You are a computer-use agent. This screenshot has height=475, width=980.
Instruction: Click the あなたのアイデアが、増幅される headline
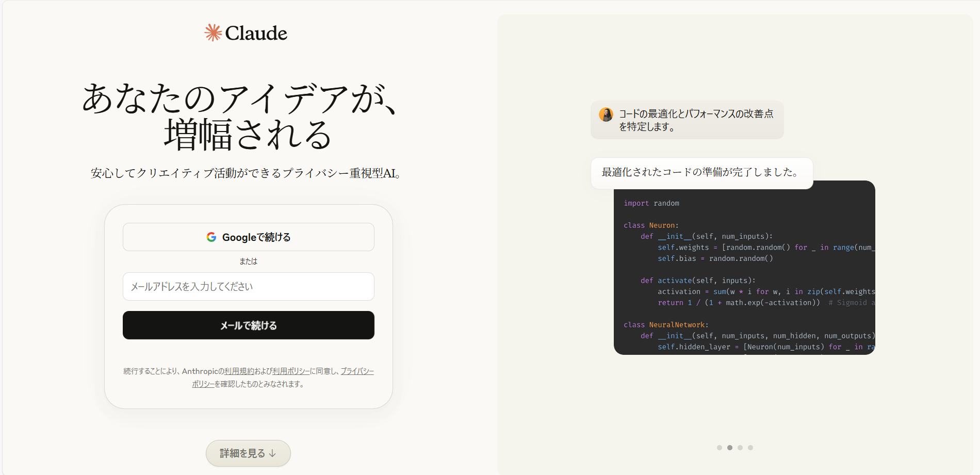point(241,116)
